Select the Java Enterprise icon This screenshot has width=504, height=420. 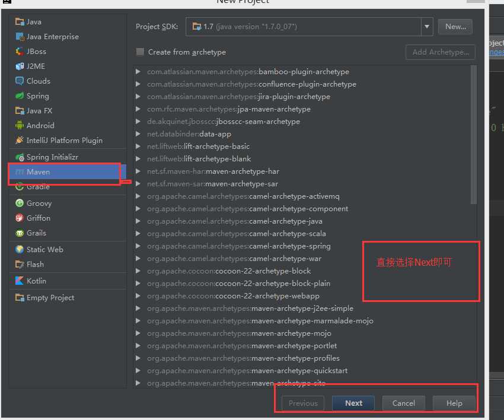point(20,37)
